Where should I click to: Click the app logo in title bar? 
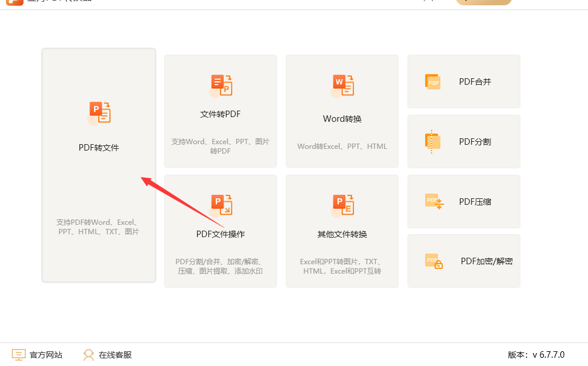click(x=15, y=2)
